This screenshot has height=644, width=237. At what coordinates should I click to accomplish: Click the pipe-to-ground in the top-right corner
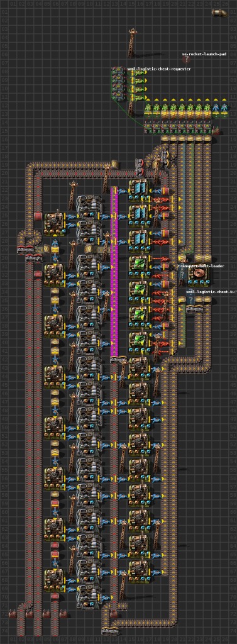pyautogui.click(x=219, y=13)
